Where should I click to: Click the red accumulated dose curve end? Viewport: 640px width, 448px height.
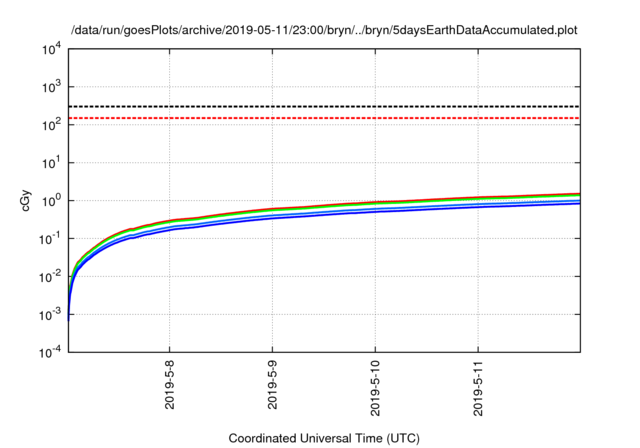(x=577, y=194)
